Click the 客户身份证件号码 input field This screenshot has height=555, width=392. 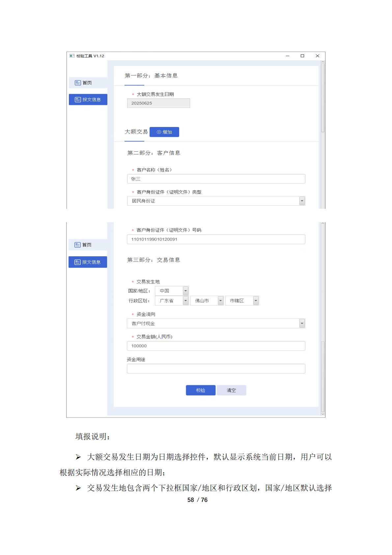[216, 239]
